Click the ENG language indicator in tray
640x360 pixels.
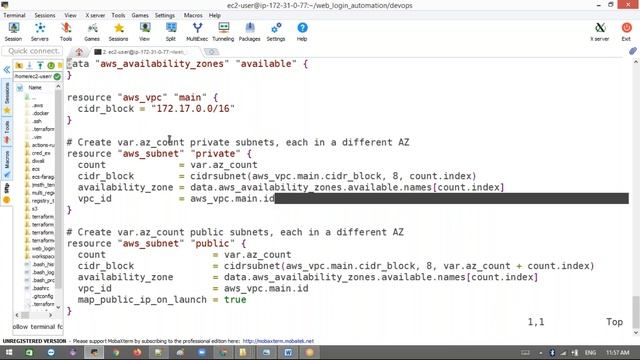(590, 352)
